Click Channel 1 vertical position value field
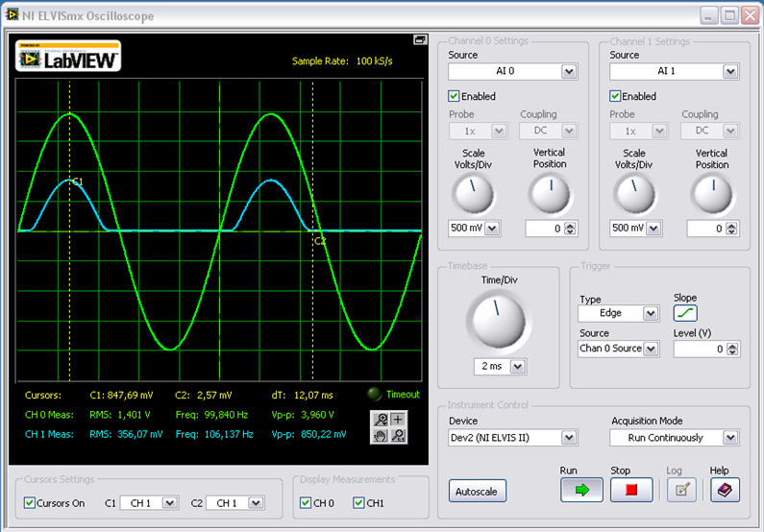Viewport: 764px width, 532px height. pos(706,229)
